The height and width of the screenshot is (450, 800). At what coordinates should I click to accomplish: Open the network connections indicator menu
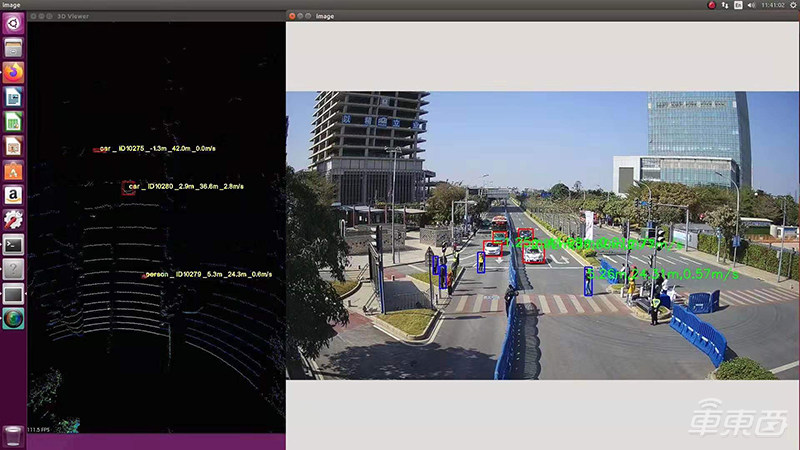coord(725,5)
